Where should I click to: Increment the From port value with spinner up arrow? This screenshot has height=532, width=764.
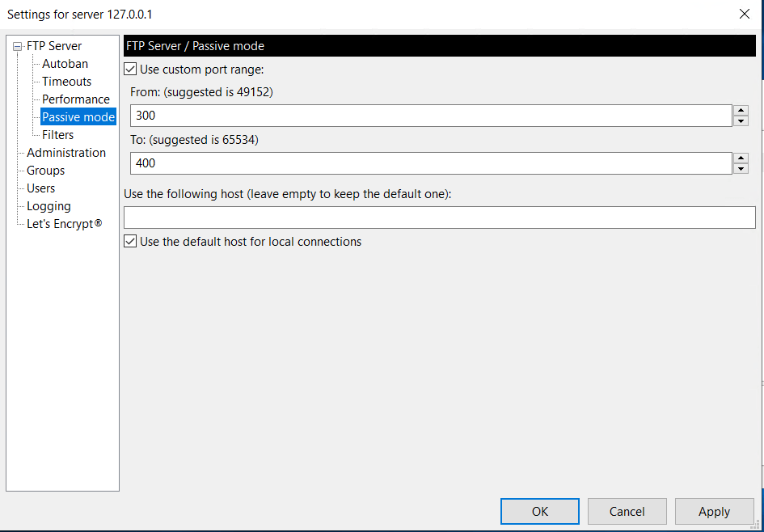[x=741, y=111]
